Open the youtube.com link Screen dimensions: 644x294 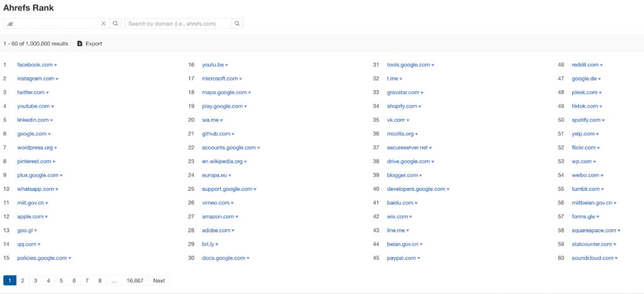click(x=33, y=106)
